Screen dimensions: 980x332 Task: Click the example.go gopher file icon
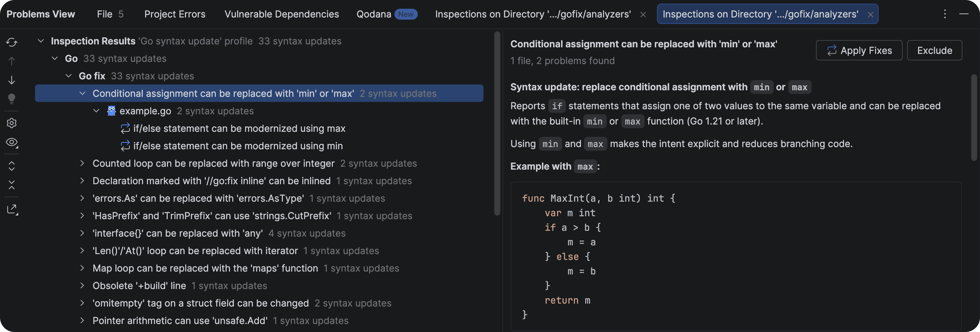(112, 111)
